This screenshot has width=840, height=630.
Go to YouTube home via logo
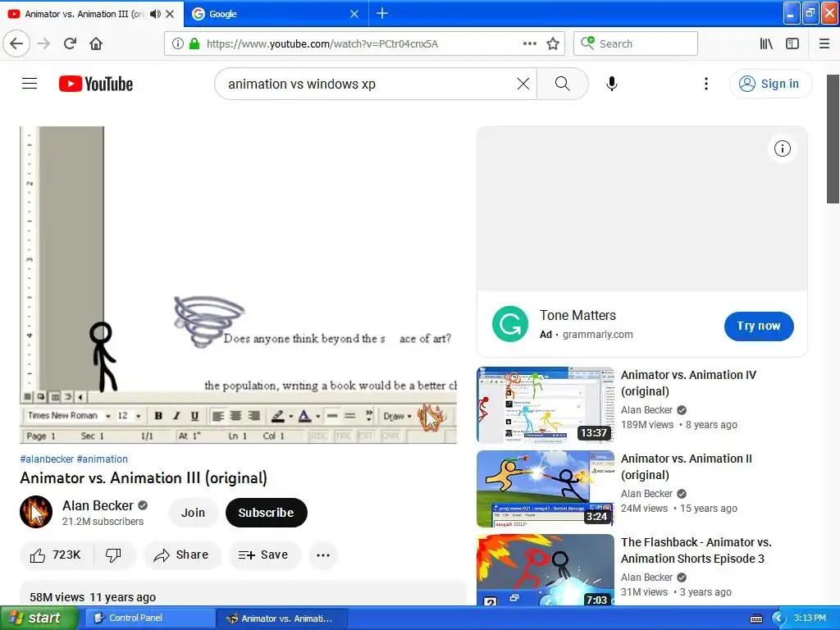click(x=96, y=84)
